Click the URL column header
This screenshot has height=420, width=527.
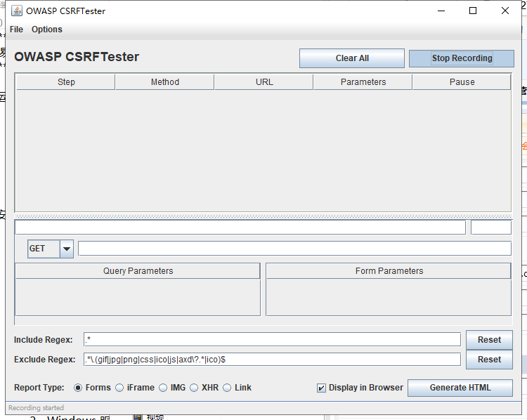(x=264, y=82)
